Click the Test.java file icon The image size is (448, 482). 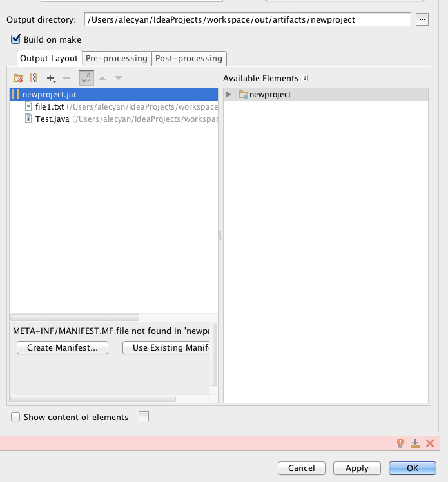click(x=28, y=119)
